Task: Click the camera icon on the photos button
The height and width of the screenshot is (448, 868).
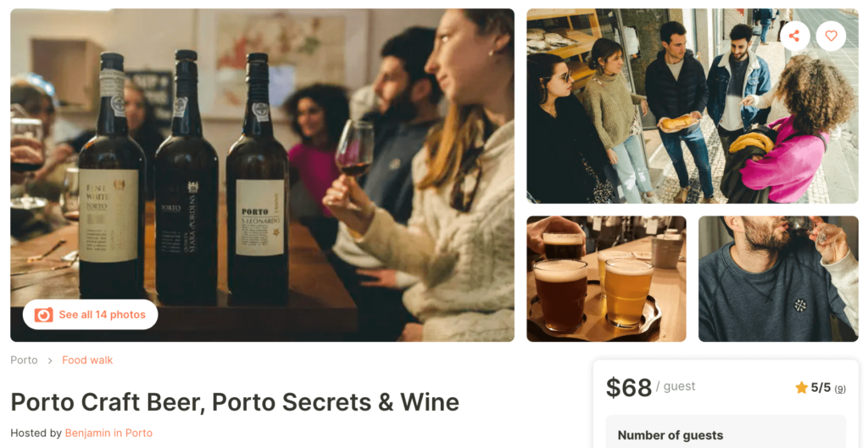Action: point(44,315)
